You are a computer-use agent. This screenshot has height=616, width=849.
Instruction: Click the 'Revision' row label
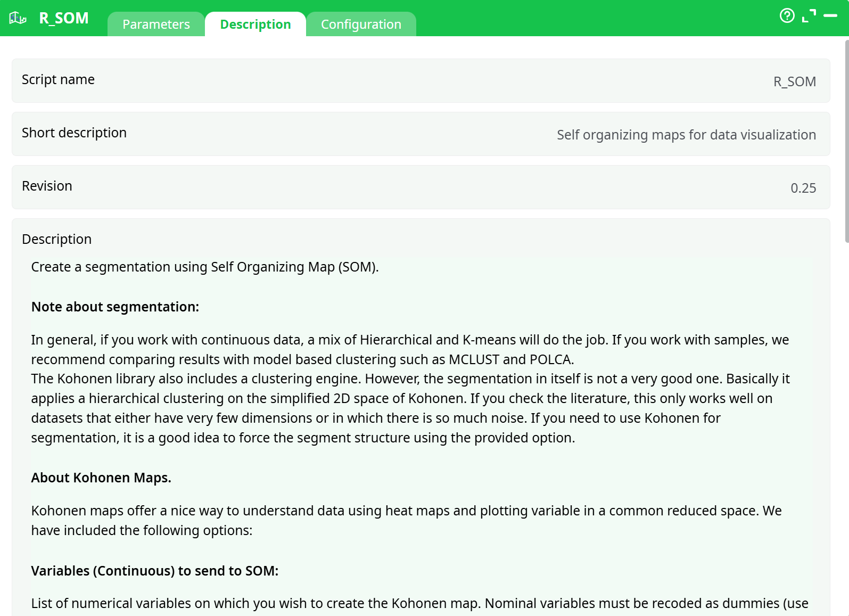47,186
